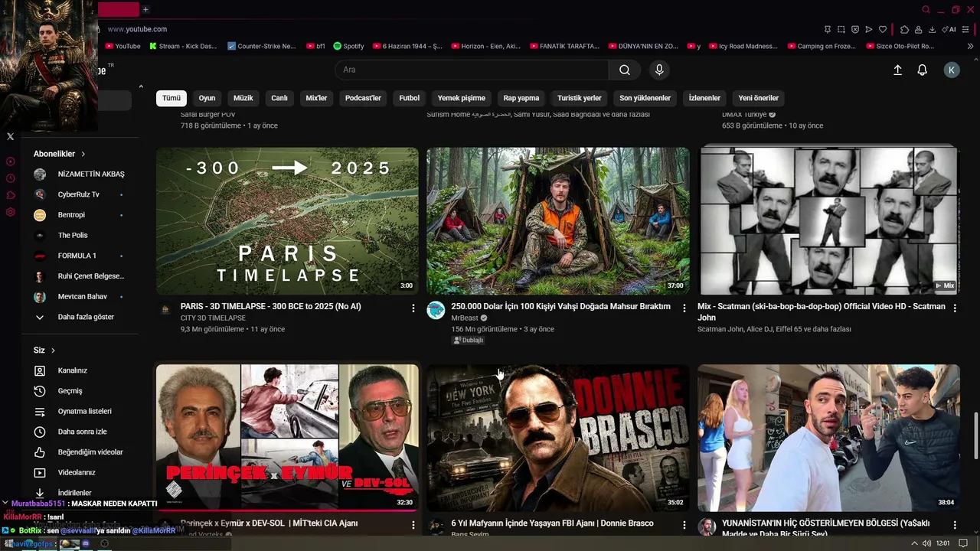Expand the Abonelikler section chevron
This screenshot has width=980, height=551.
(x=83, y=154)
